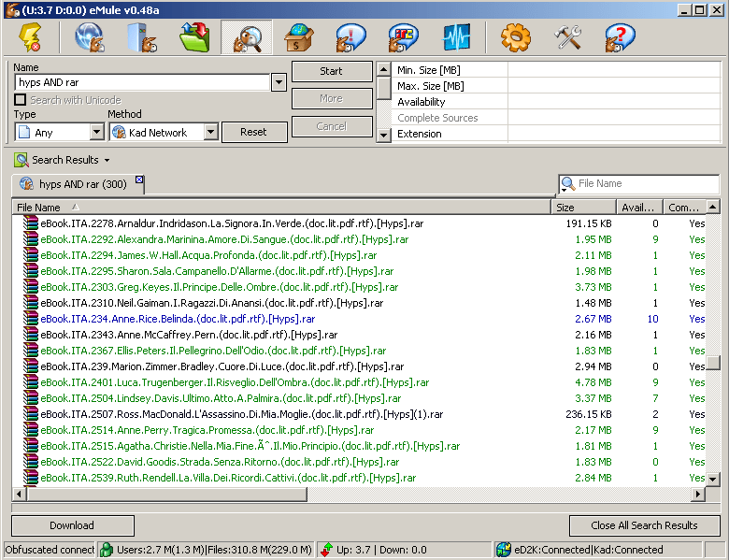
Task: Open the Tools hammer and wrench icon
Action: tap(567, 37)
